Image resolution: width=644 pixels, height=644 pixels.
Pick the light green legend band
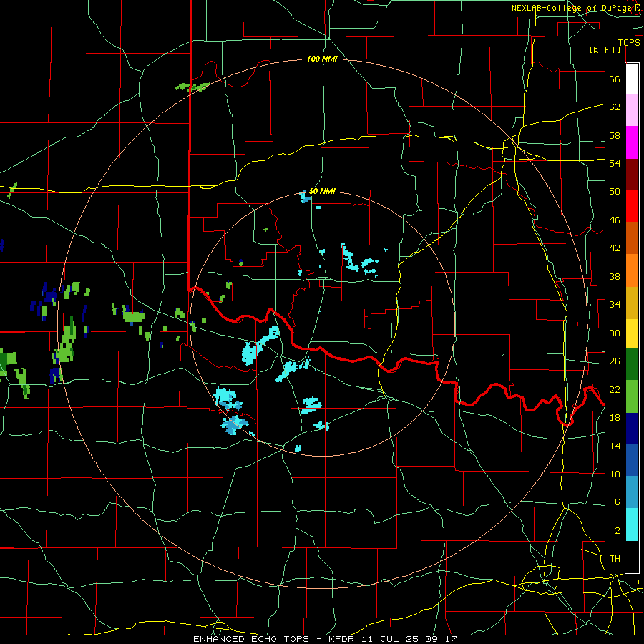[x=632, y=396]
